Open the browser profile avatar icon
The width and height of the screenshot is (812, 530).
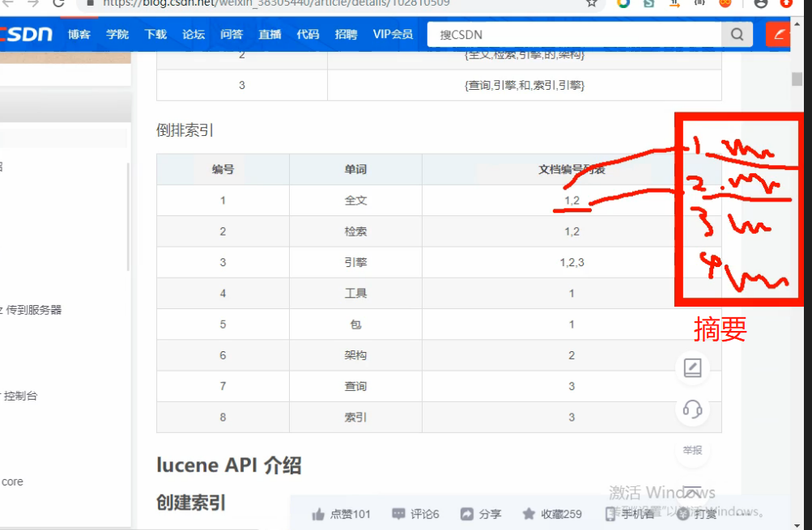click(x=761, y=3)
